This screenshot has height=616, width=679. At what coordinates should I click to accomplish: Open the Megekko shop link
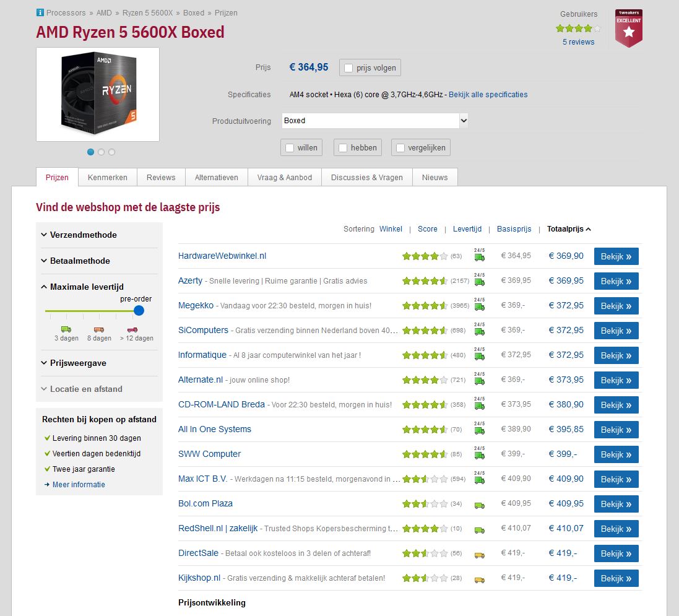tap(196, 305)
